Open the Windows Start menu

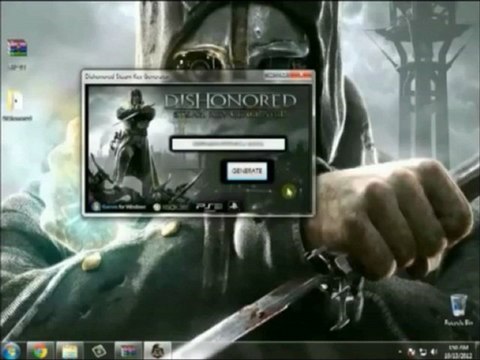[x=10, y=351]
